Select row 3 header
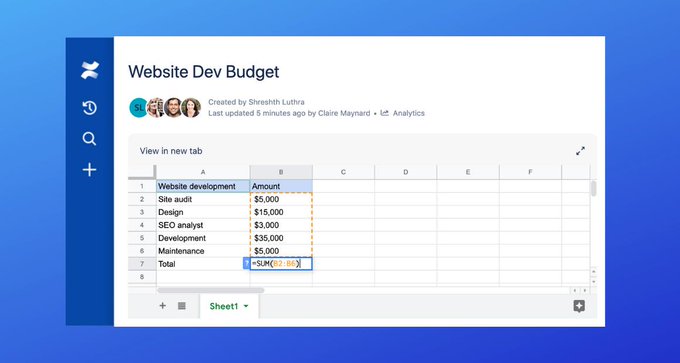The image size is (680, 363). pos(142,212)
